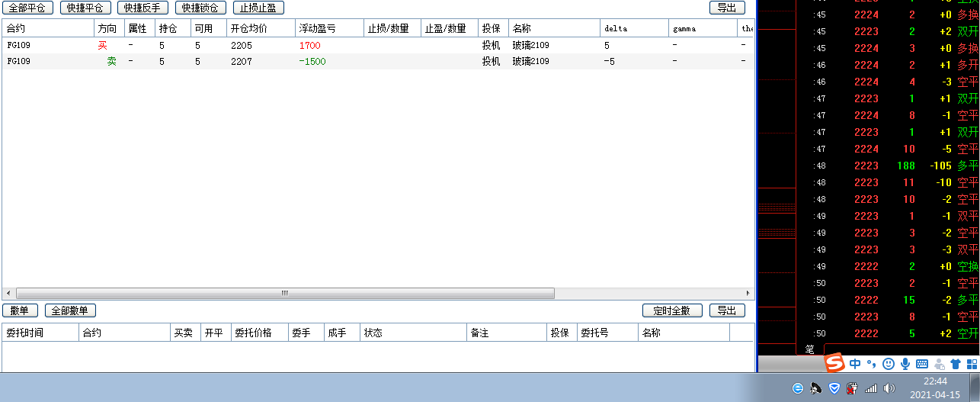Open the network signal tray icon
The width and height of the screenshot is (980, 402).
click(x=871, y=388)
